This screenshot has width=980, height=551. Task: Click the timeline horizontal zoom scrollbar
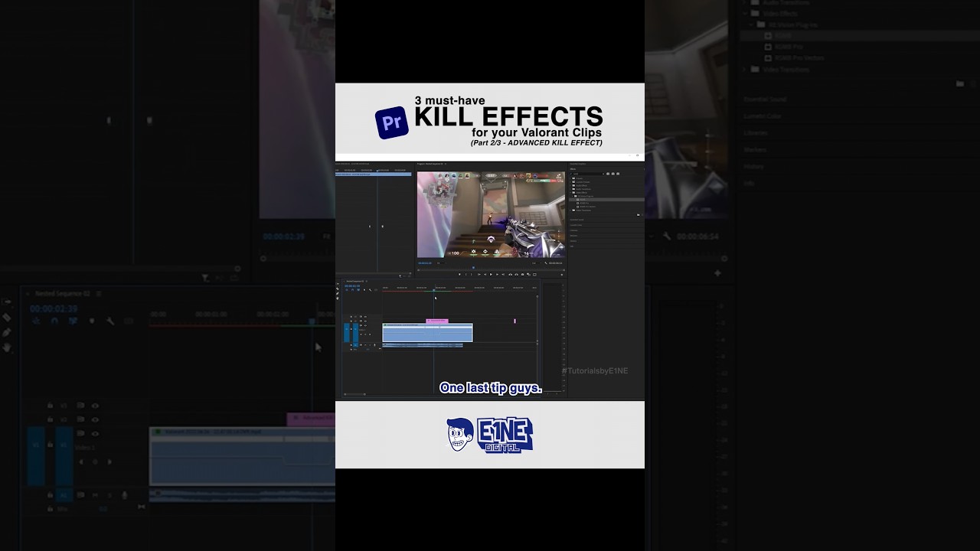354,394
